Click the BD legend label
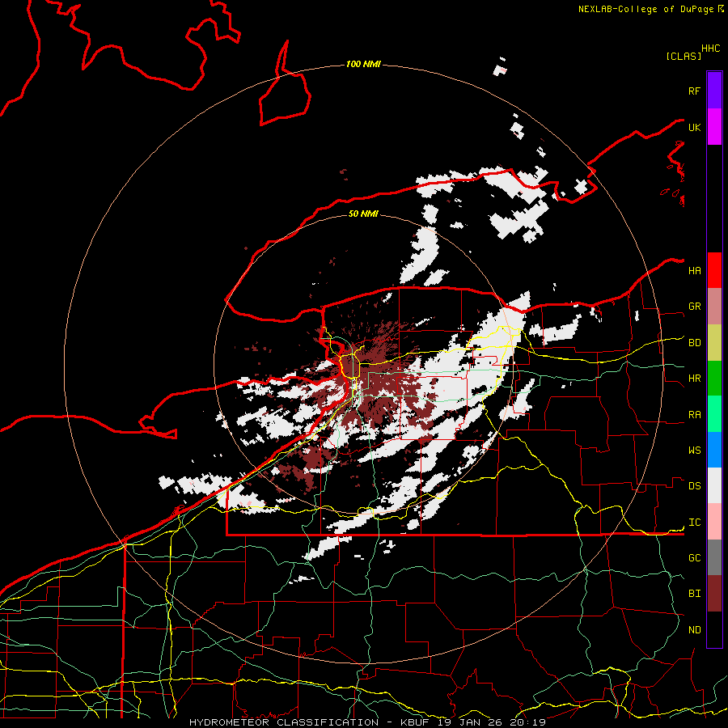The image size is (728, 728). tap(694, 343)
